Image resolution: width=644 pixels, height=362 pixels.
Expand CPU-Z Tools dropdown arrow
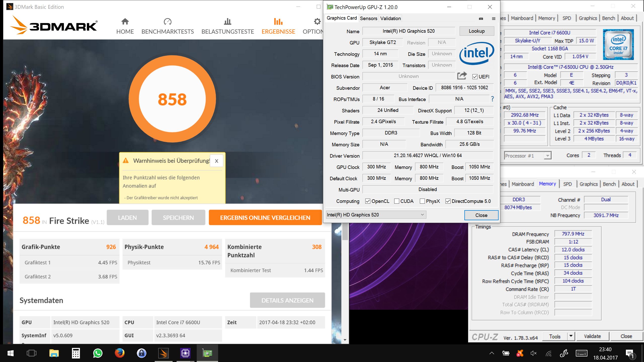(x=571, y=336)
